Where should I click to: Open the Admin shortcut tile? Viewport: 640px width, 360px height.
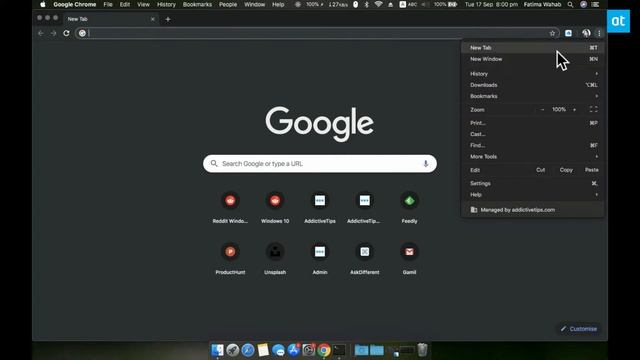point(320,259)
